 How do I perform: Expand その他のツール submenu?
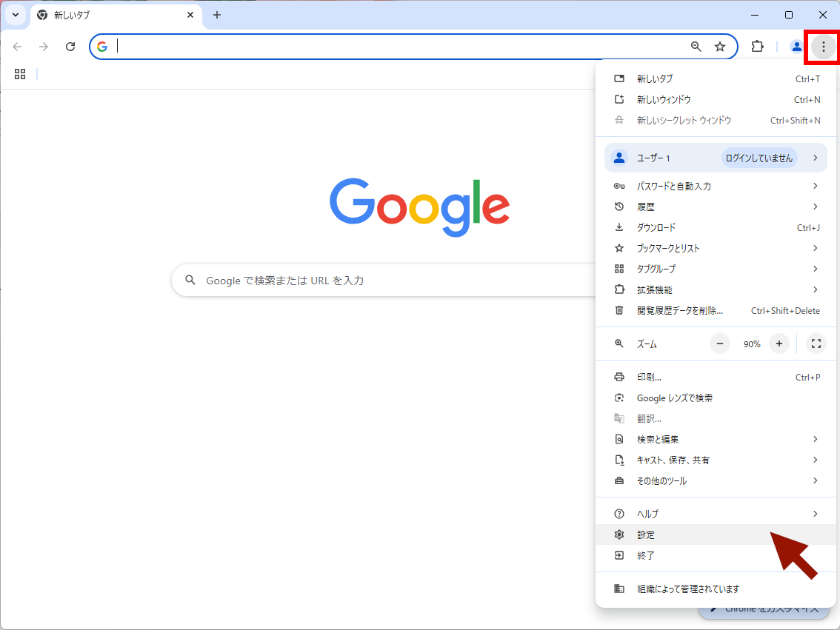pos(716,480)
